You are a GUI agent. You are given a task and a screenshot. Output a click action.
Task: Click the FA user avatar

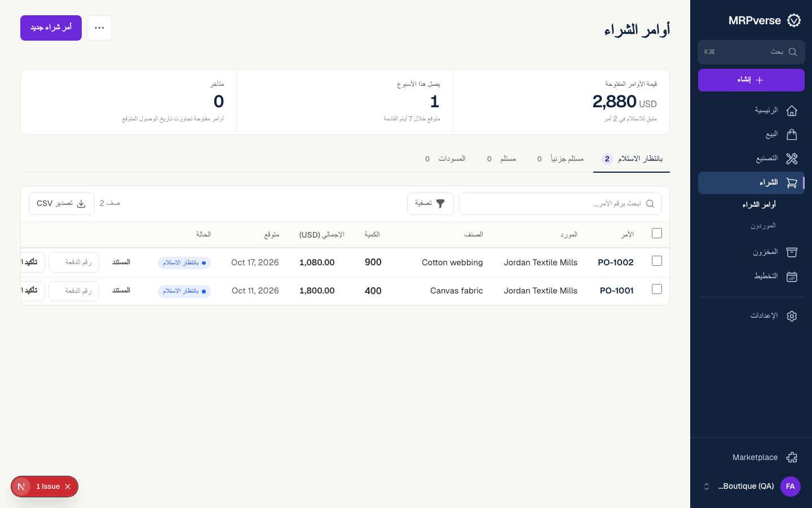(x=791, y=486)
